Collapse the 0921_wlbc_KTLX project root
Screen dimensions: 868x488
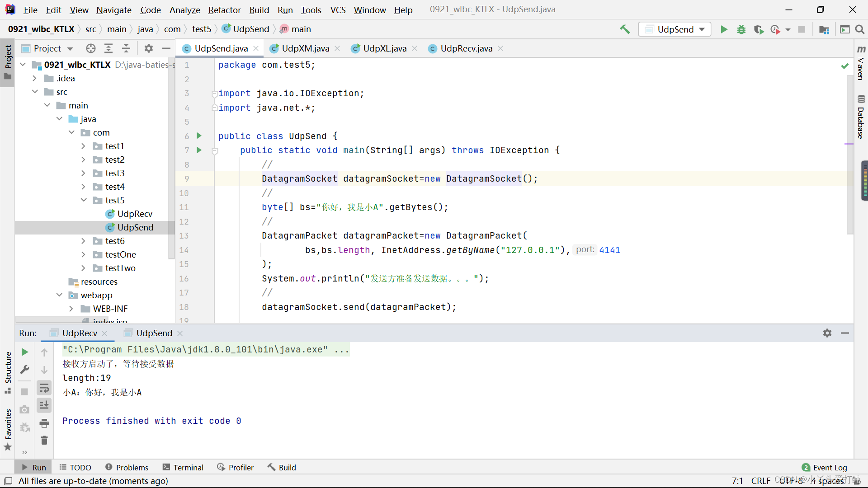(x=23, y=65)
